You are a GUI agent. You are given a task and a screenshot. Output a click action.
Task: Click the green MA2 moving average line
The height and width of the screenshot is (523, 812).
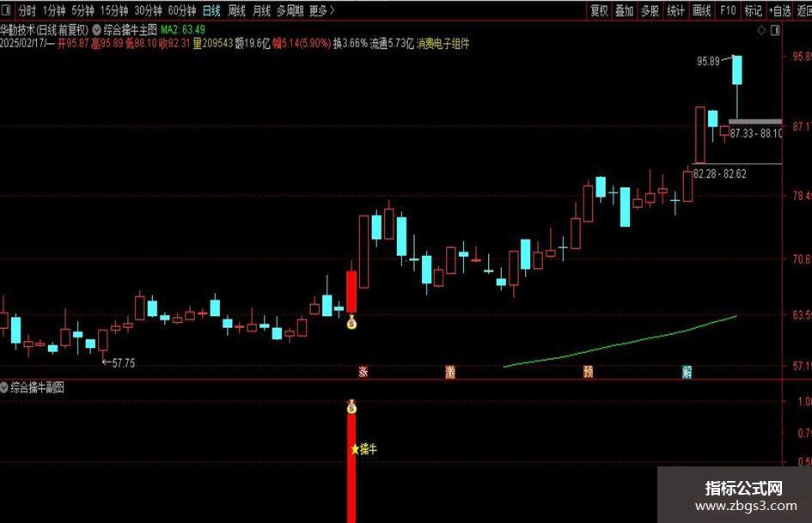[x=621, y=344]
